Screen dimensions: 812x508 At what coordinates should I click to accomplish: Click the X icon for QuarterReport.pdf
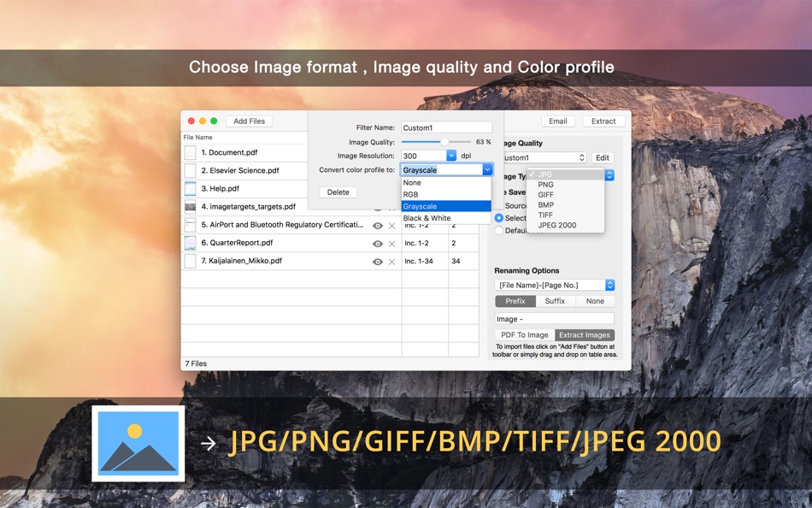coord(392,244)
